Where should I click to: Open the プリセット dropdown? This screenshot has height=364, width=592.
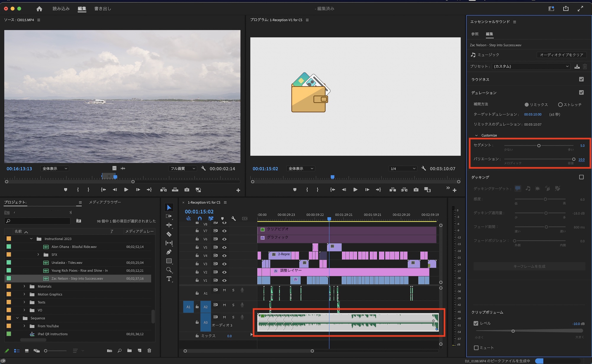531,66
